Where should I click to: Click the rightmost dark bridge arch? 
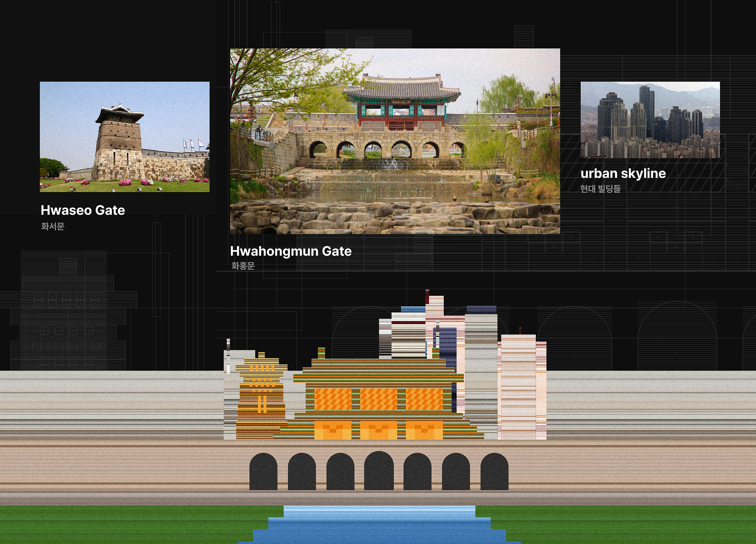coord(494,472)
